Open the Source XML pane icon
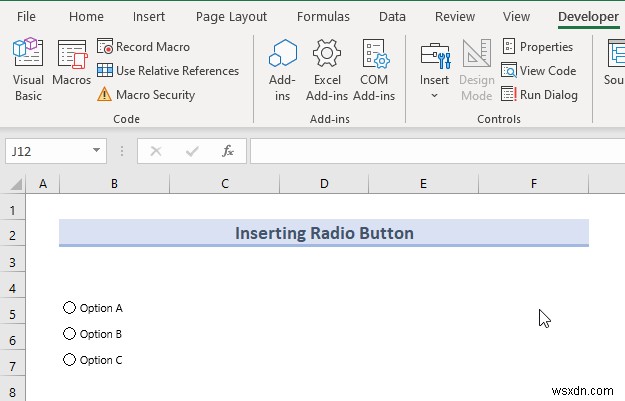Image resolution: width=625 pixels, height=401 pixels. pos(614,63)
